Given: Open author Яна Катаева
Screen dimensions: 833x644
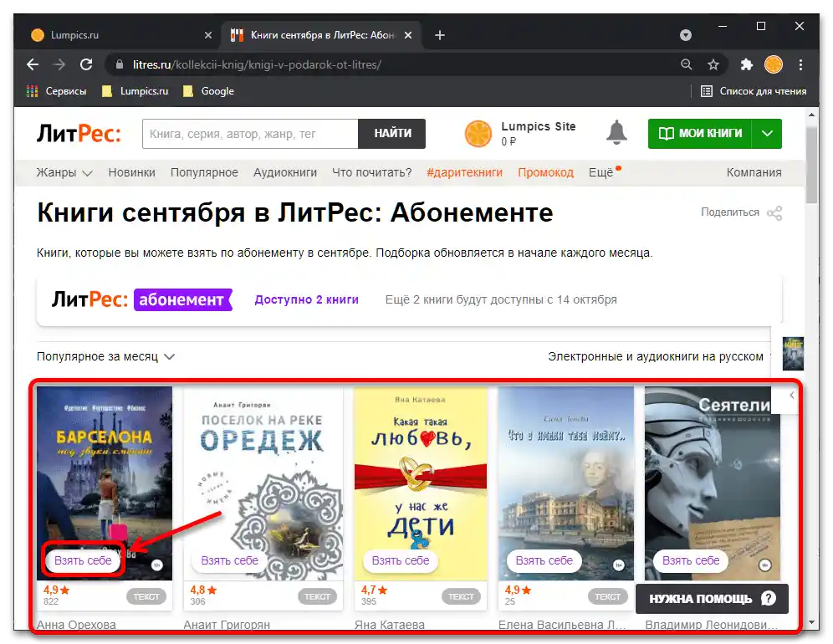Looking at the screenshot, I should 390,625.
